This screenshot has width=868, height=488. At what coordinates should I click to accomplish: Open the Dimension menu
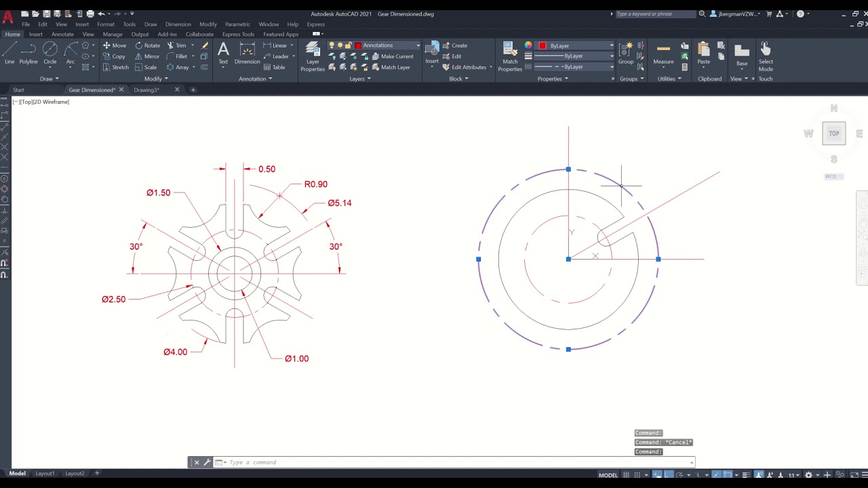pos(178,24)
